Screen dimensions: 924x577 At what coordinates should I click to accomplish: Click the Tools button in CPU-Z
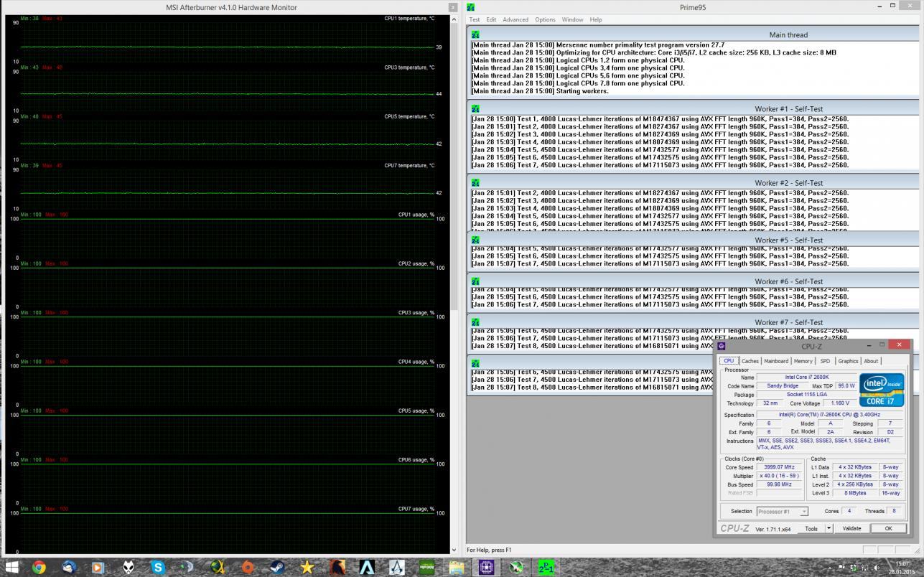811,528
